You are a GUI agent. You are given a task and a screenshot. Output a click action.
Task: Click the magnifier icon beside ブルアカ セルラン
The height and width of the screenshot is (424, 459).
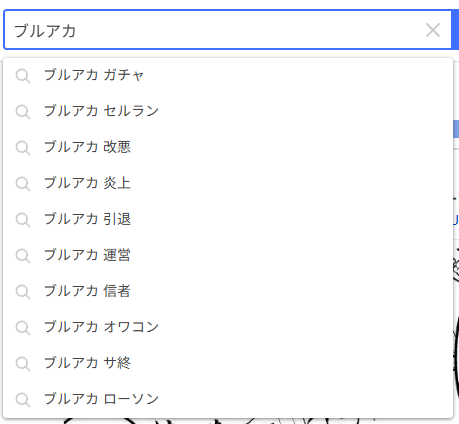coord(23,112)
